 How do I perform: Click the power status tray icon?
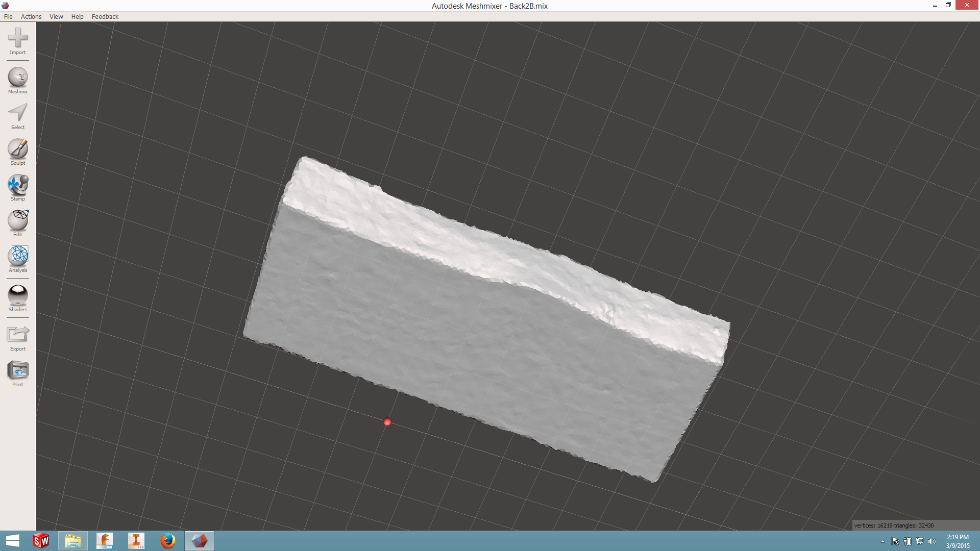pyautogui.click(x=908, y=541)
